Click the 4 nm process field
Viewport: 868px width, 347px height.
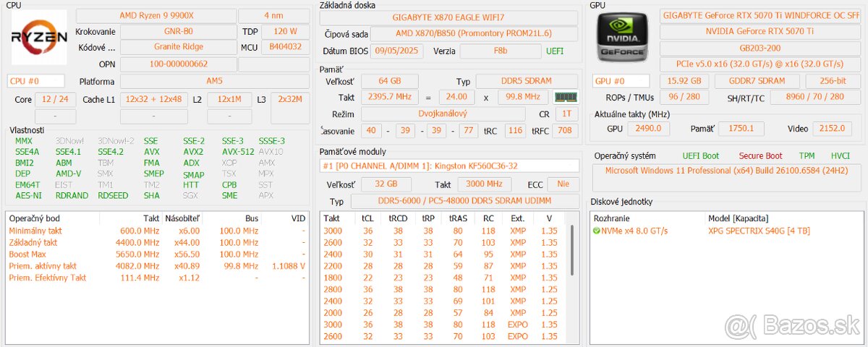click(x=273, y=15)
